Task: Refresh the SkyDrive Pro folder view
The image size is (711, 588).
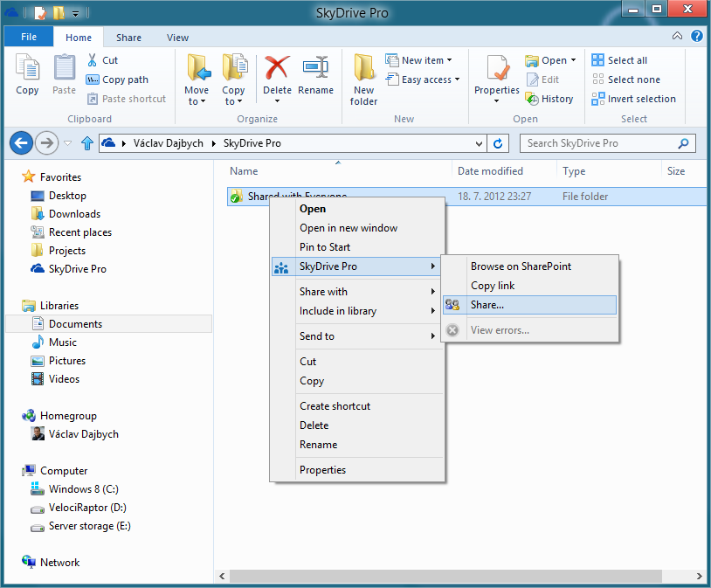Action: [498, 144]
